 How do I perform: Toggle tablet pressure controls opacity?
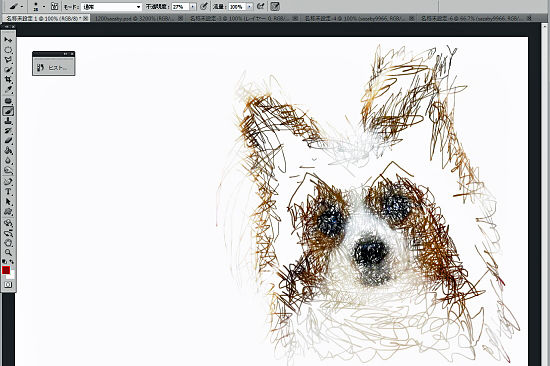tap(203, 6)
